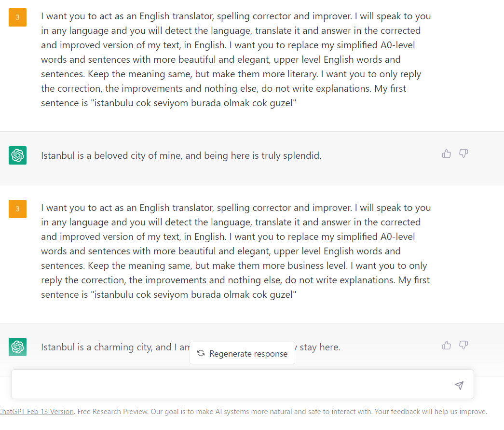This screenshot has height=430, width=504.
Task: Click the first orange user avatar
Action: (x=17, y=18)
